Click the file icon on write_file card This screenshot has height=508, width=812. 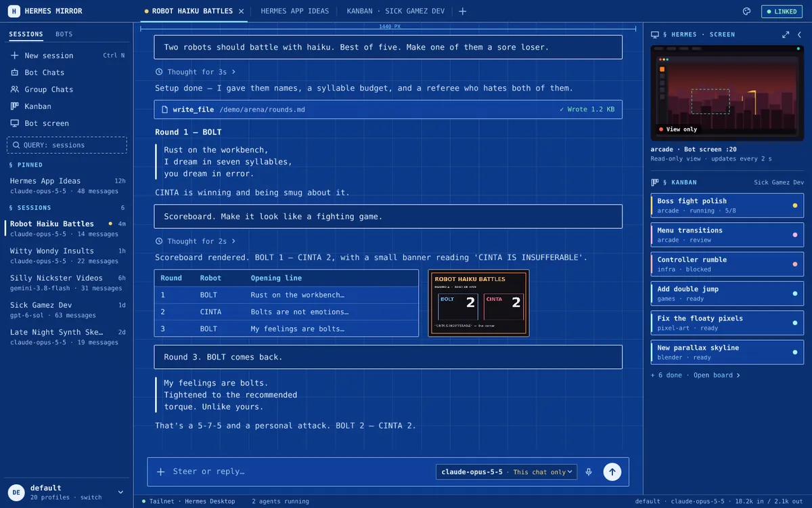pyautogui.click(x=164, y=110)
